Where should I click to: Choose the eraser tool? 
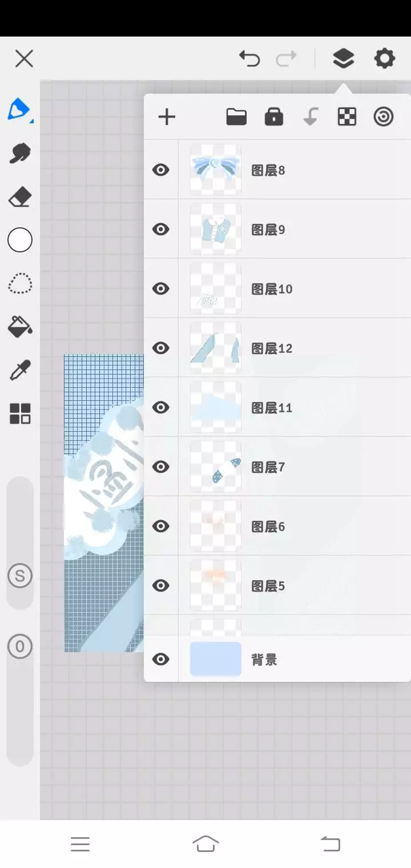point(20,198)
